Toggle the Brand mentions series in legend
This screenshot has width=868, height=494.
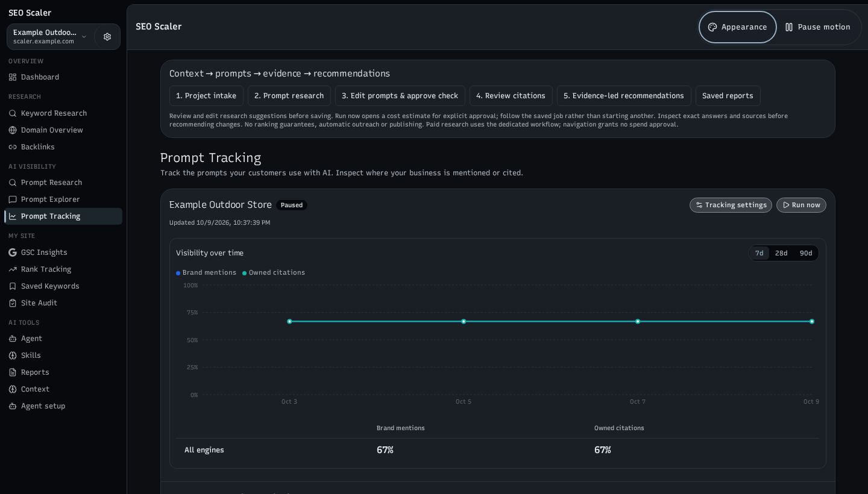click(x=206, y=273)
